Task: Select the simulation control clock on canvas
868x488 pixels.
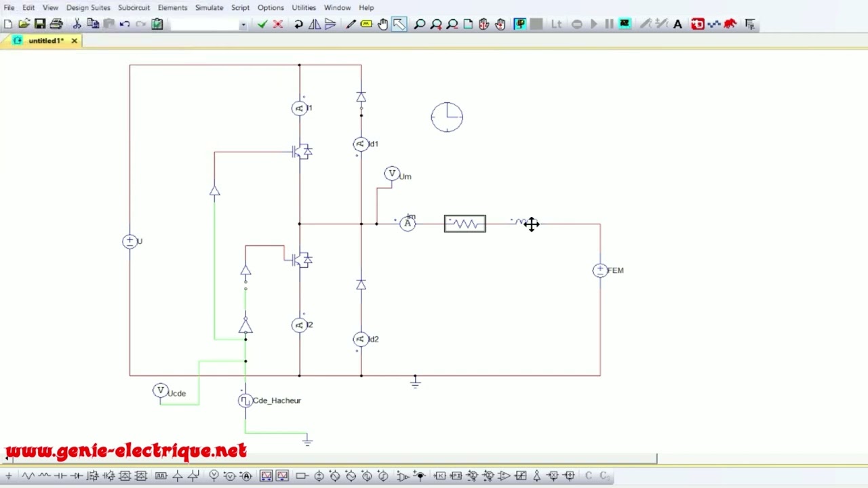Action: [x=447, y=117]
